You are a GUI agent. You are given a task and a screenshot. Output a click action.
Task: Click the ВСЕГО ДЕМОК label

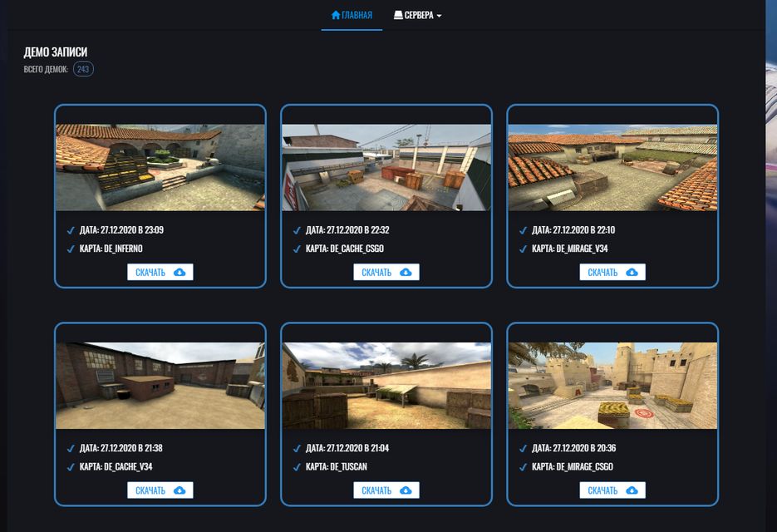(46, 70)
